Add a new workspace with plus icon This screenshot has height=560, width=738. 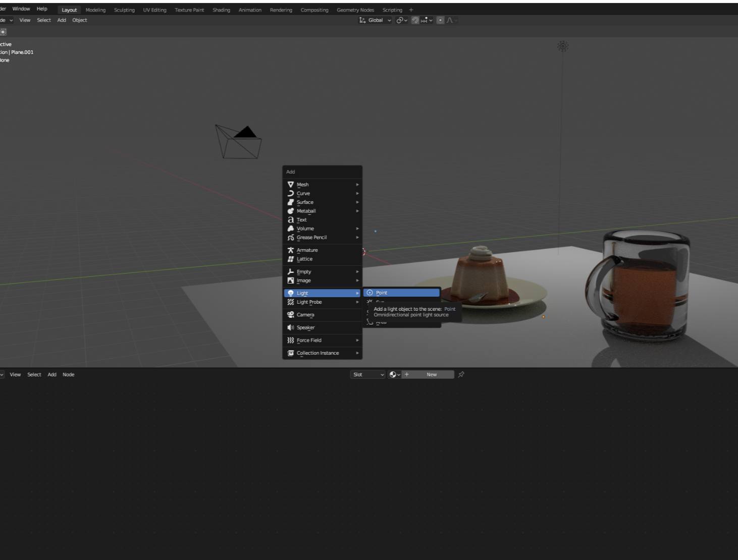pos(411,10)
